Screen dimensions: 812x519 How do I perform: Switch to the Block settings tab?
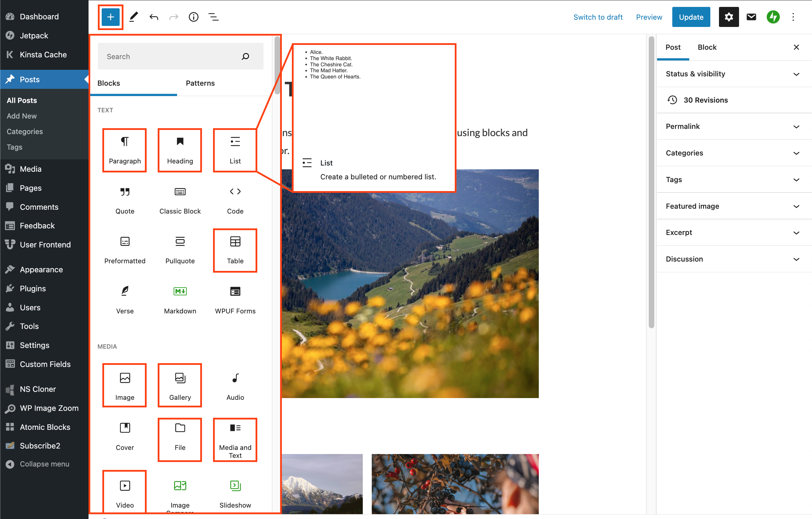tap(707, 47)
